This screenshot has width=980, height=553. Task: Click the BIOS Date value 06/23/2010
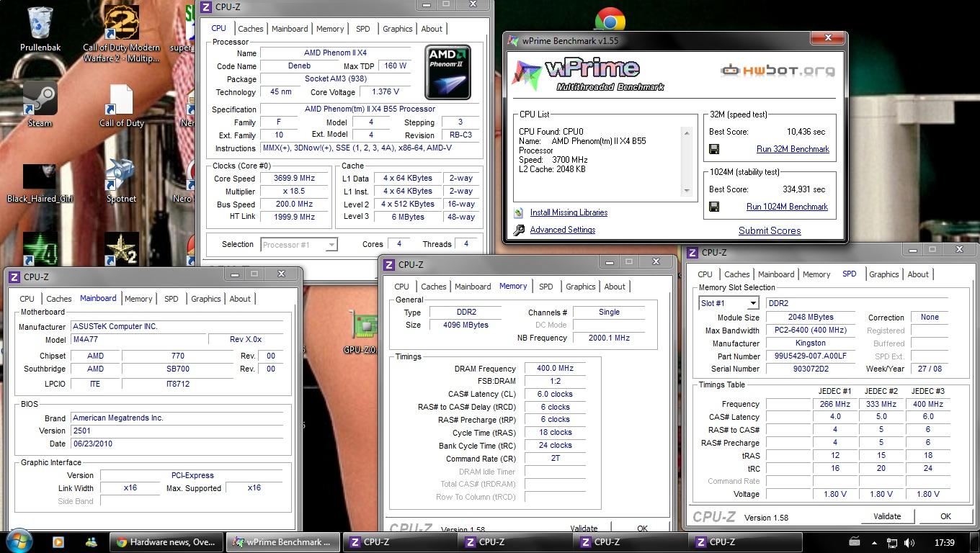tap(176, 444)
